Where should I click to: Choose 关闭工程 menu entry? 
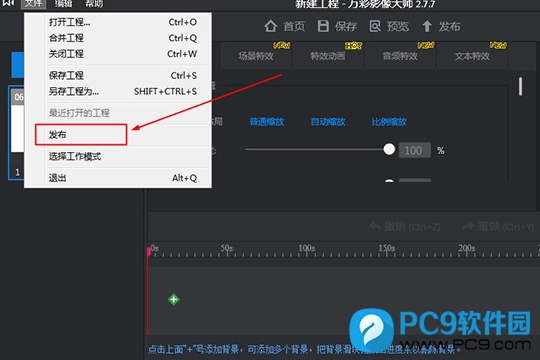pyautogui.click(x=123, y=54)
